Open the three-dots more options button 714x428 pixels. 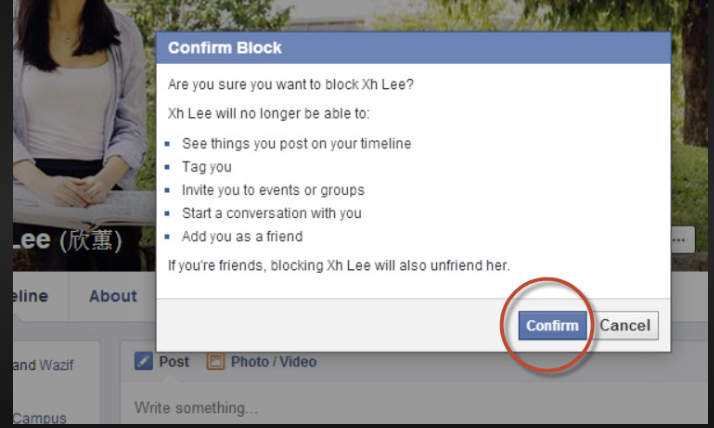click(682, 240)
